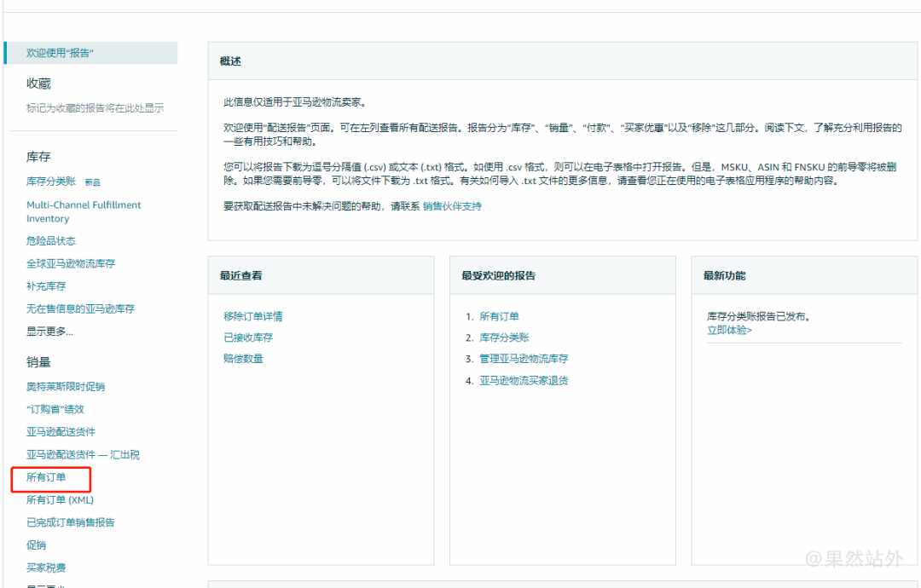The image size is (921, 588).
Task: Open 无在售信息的亚马逊库存 report
Action: tap(80, 308)
